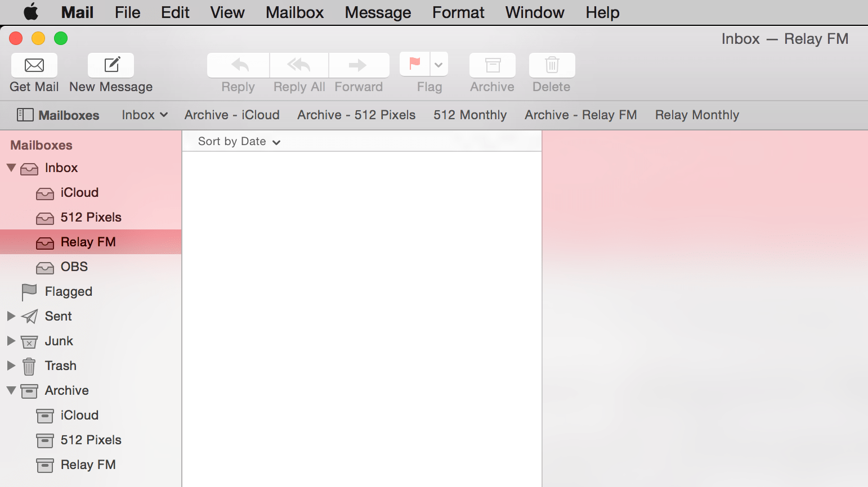Click the Get Mail envelope icon
868x487 pixels.
pos(34,65)
